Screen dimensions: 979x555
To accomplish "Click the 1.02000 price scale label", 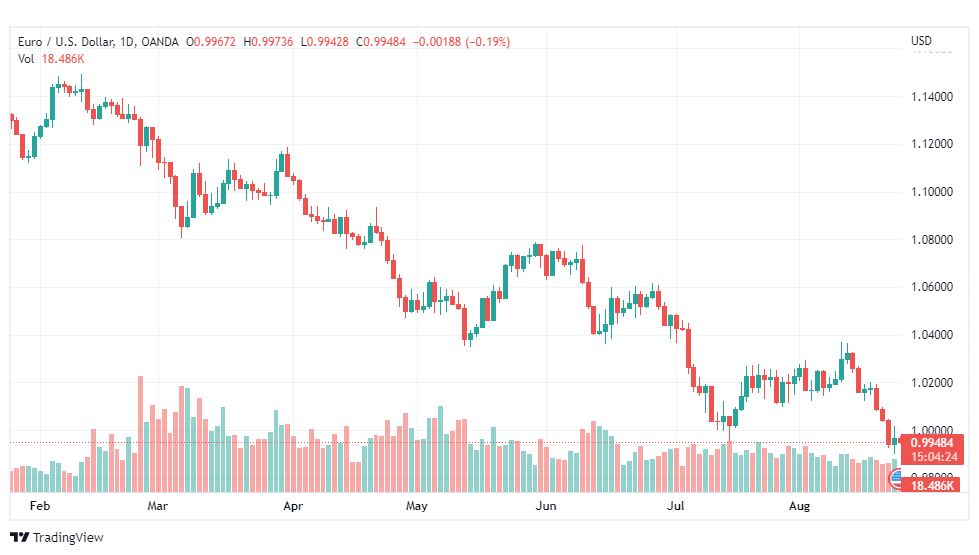I will click(x=932, y=383).
